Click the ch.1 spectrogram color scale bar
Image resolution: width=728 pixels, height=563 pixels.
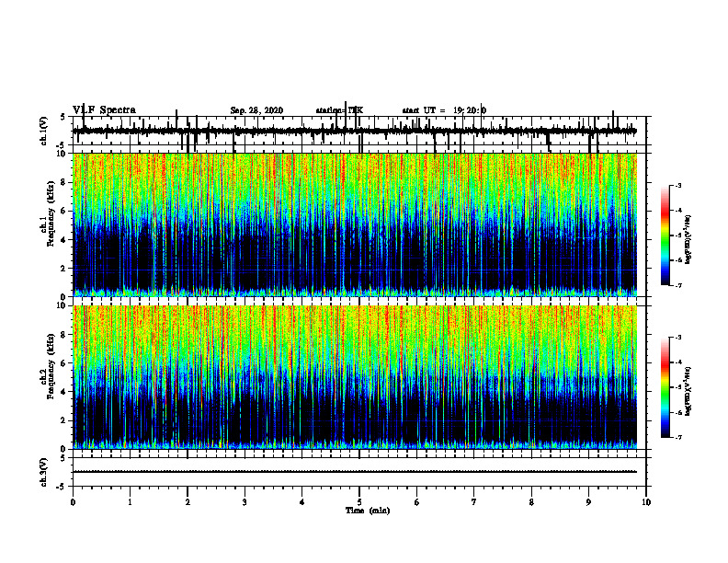pos(665,235)
